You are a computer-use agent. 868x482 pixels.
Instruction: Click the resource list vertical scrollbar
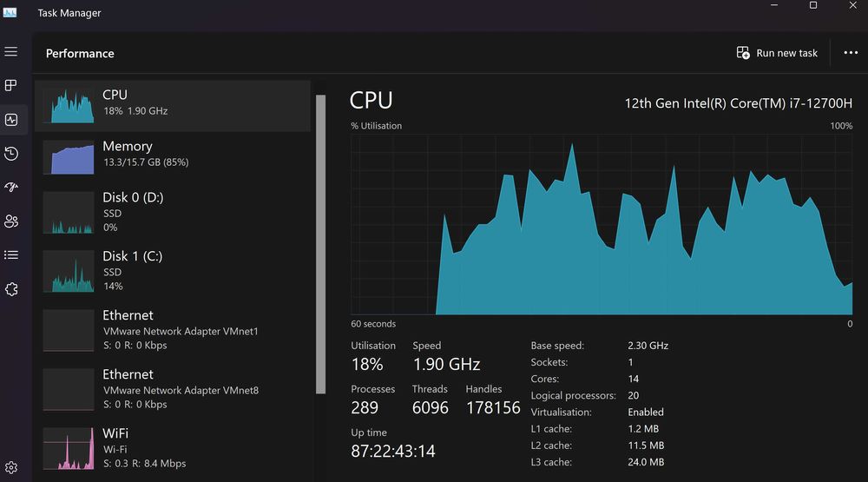320,244
